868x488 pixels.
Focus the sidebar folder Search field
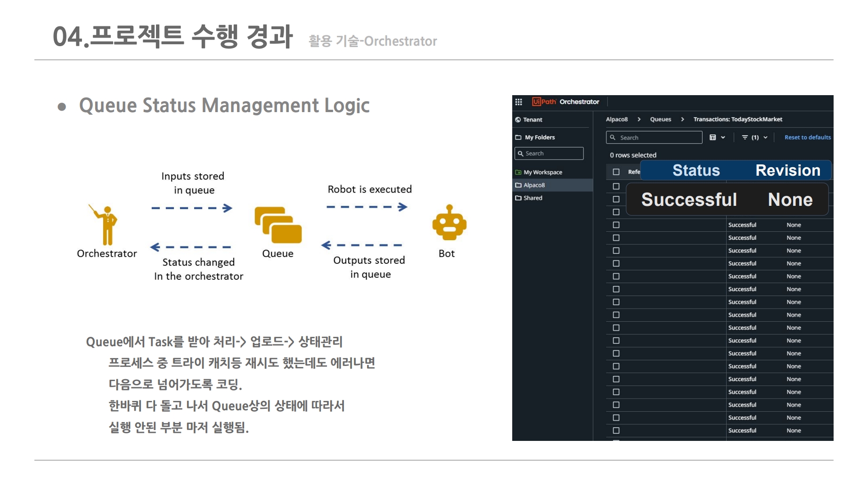pos(549,154)
